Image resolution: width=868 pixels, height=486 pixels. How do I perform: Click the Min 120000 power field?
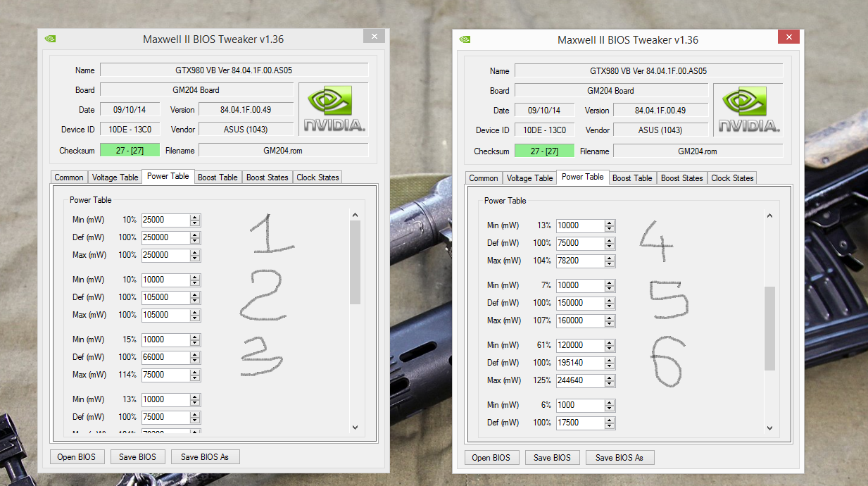pyautogui.click(x=580, y=345)
